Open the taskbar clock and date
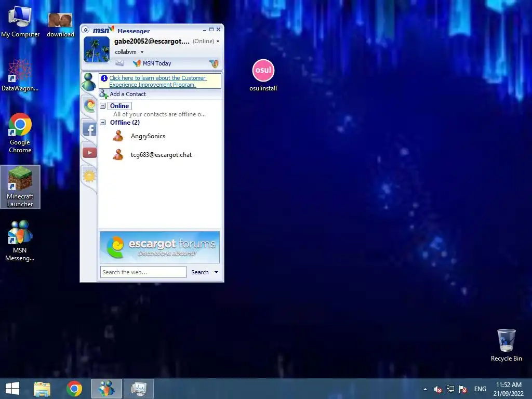 point(509,389)
